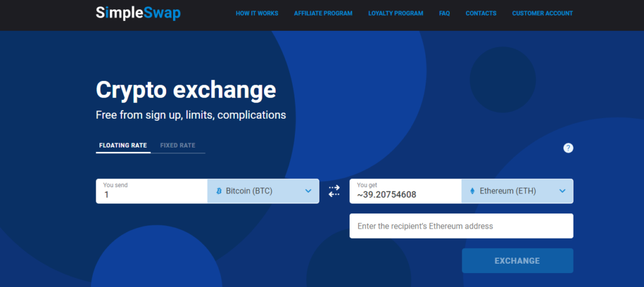644x287 pixels.
Task: Focus the You send amount field
Action: [152, 191]
